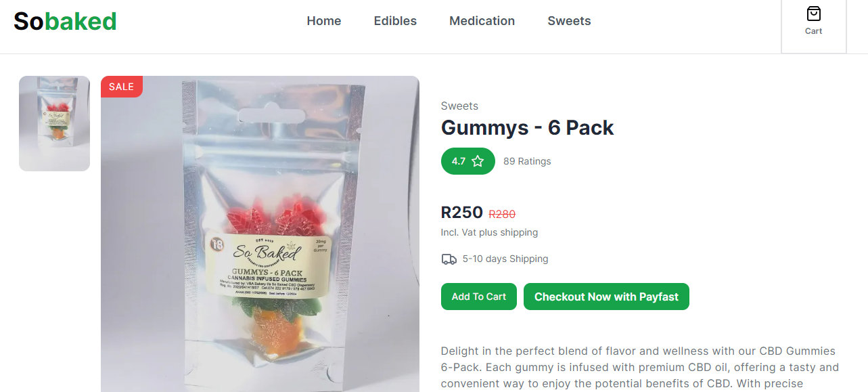Click the Add To Cart button
This screenshot has height=392, width=868.
click(x=479, y=297)
